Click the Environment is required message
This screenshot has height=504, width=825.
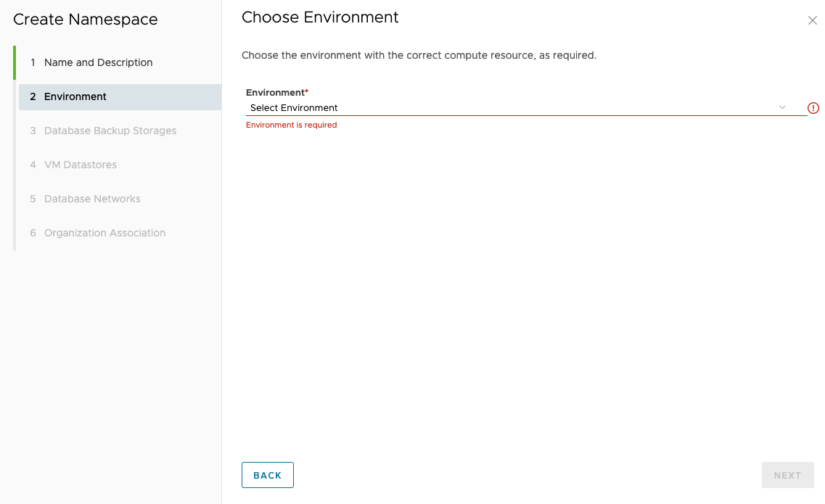[291, 125]
